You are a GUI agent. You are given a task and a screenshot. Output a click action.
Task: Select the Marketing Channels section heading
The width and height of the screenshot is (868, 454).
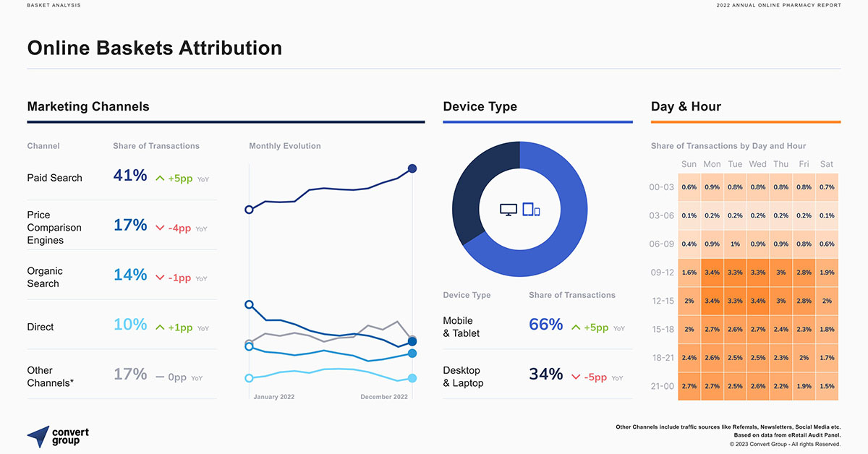[x=88, y=106]
